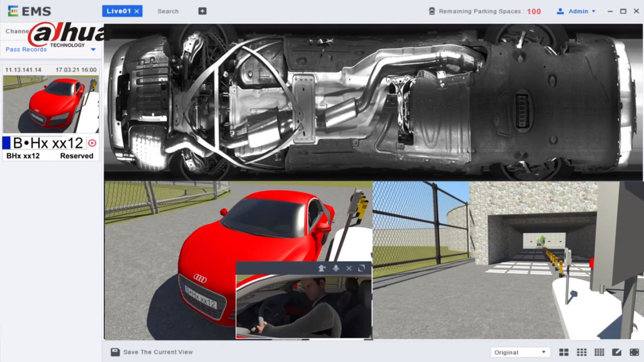This screenshot has width=644, height=362.
Task: Switch to four-pane grid layout
Action: pos(564,352)
